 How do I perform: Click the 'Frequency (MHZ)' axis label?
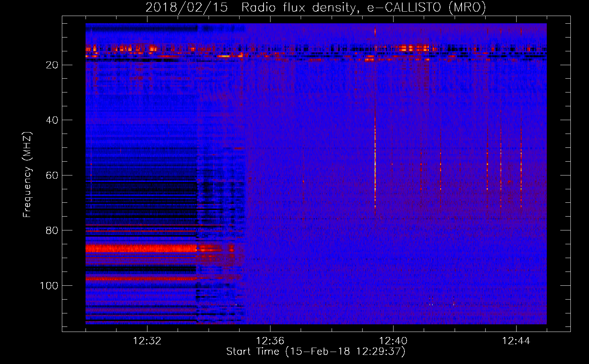(27, 174)
